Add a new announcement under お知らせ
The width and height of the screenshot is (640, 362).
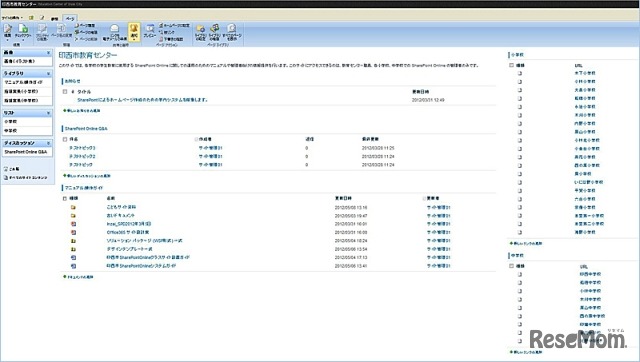click(82, 111)
